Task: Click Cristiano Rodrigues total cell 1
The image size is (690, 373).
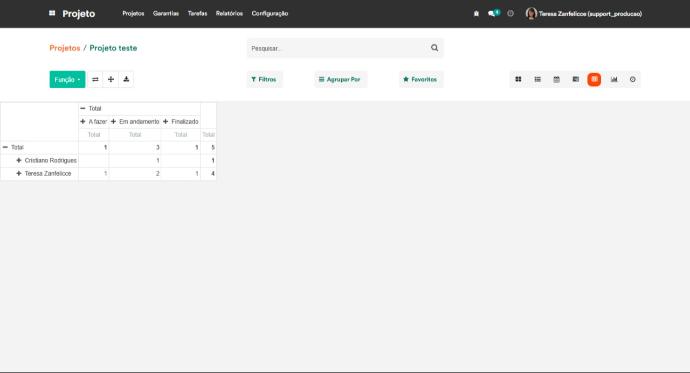Action: tap(209, 161)
